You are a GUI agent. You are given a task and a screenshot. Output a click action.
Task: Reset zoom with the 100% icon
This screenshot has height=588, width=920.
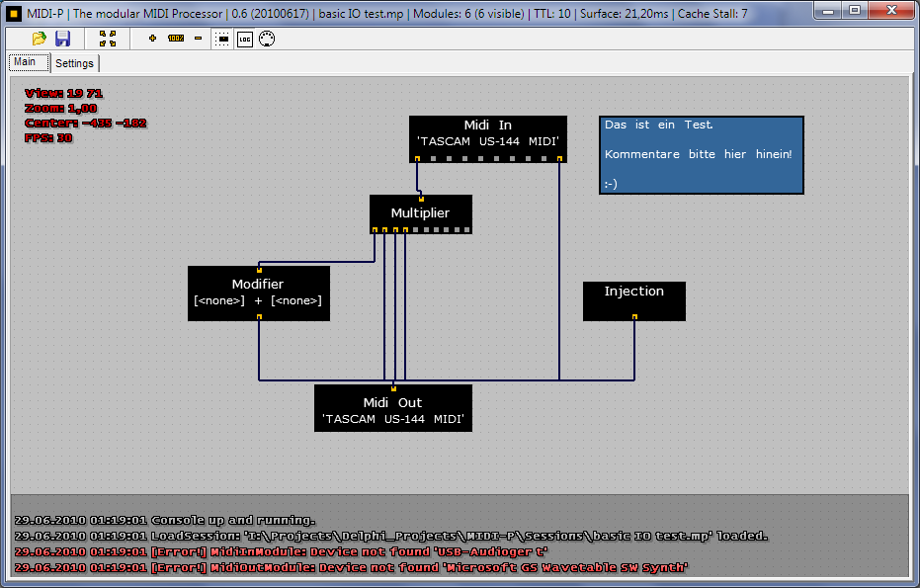point(176,39)
